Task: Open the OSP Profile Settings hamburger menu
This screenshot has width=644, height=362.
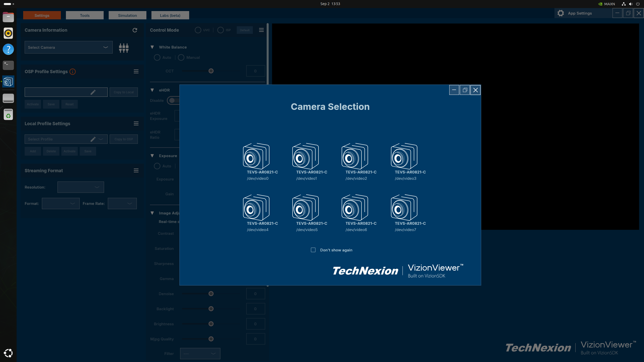Action: click(136, 72)
